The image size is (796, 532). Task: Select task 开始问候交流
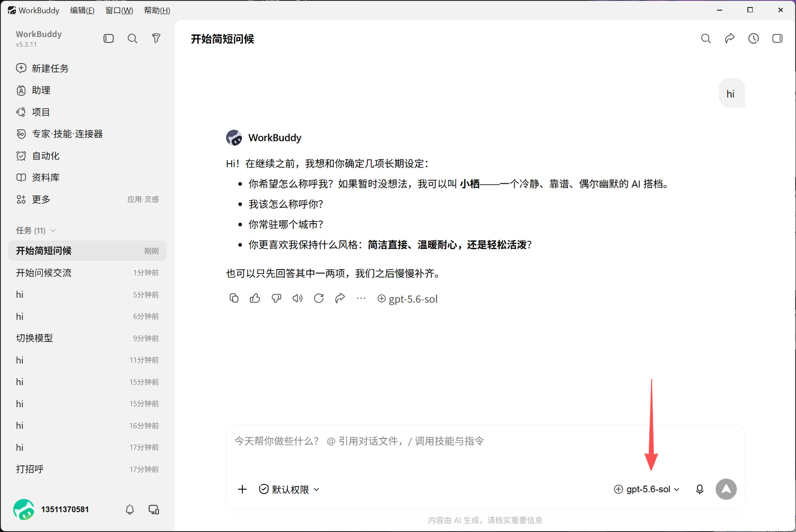coord(87,273)
